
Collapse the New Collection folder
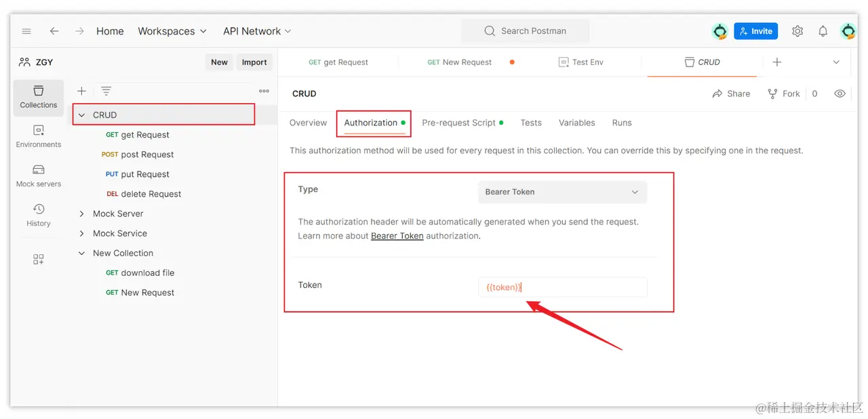click(x=81, y=253)
